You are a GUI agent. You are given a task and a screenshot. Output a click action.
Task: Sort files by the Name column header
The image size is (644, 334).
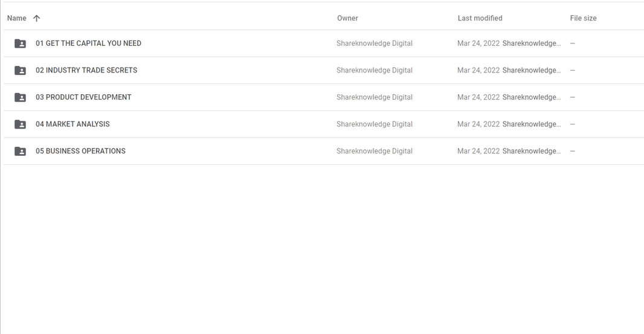16,18
